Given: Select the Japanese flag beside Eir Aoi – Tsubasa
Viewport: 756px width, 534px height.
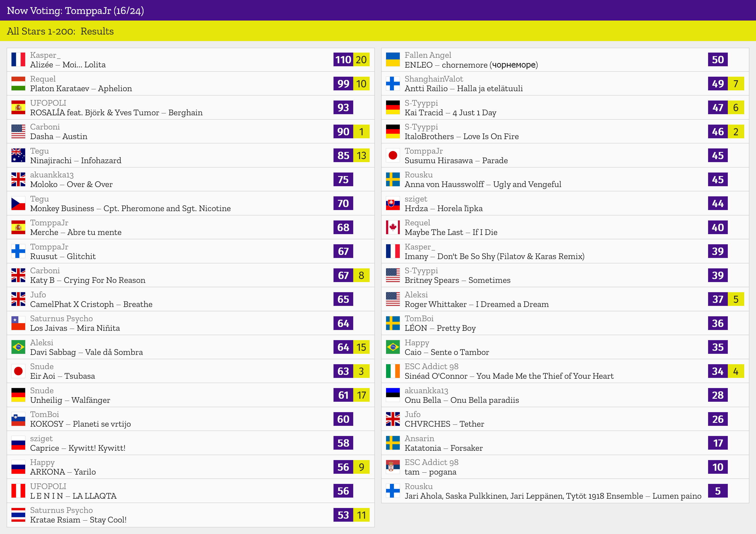Looking at the screenshot, I should coord(18,371).
